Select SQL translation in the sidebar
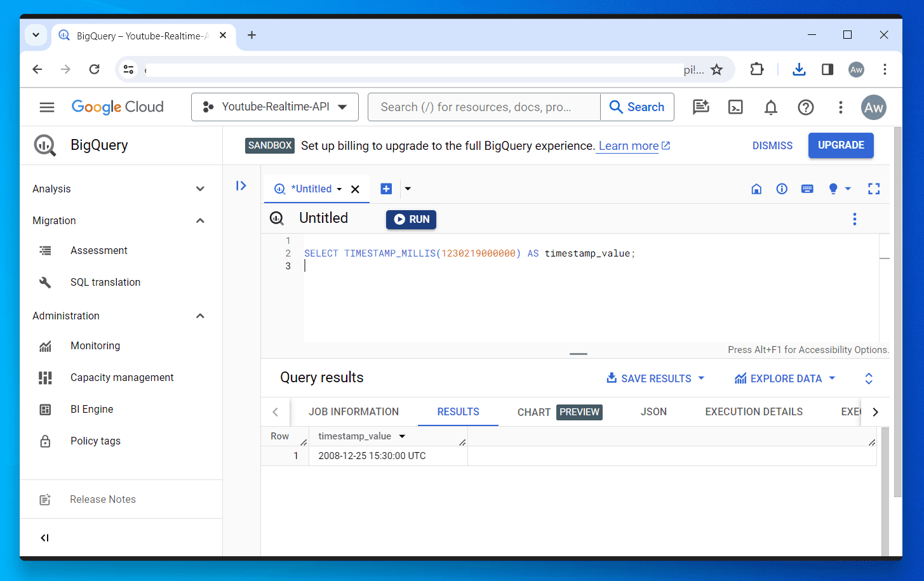The height and width of the screenshot is (581, 924). pos(105,282)
